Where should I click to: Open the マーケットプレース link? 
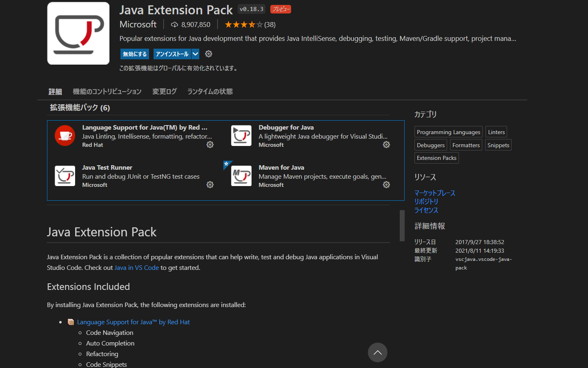pos(435,193)
